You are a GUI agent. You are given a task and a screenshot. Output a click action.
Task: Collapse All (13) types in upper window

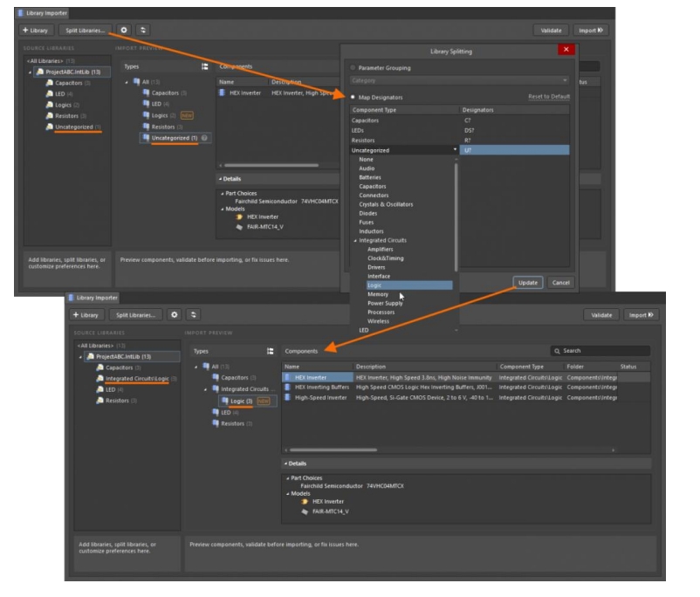(127, 82)
